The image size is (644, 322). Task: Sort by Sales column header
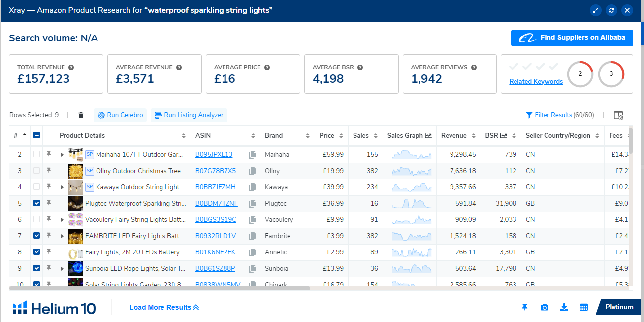[x=365, y=136]
